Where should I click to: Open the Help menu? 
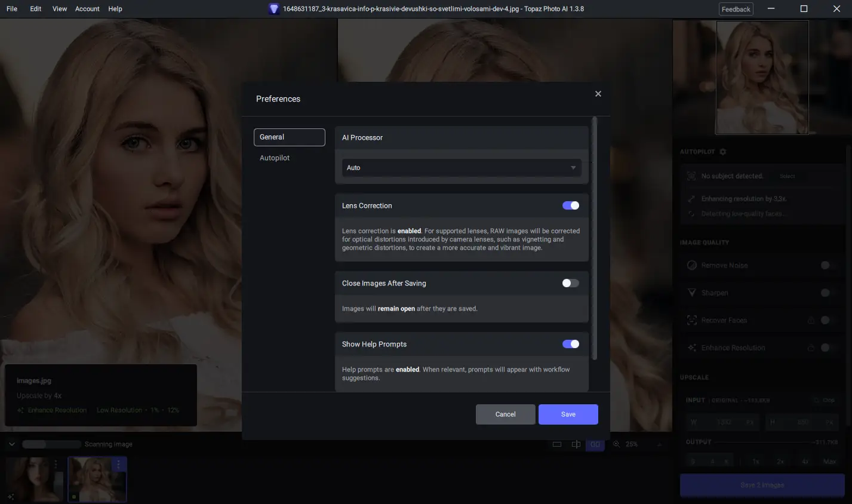tap(115, 9)
